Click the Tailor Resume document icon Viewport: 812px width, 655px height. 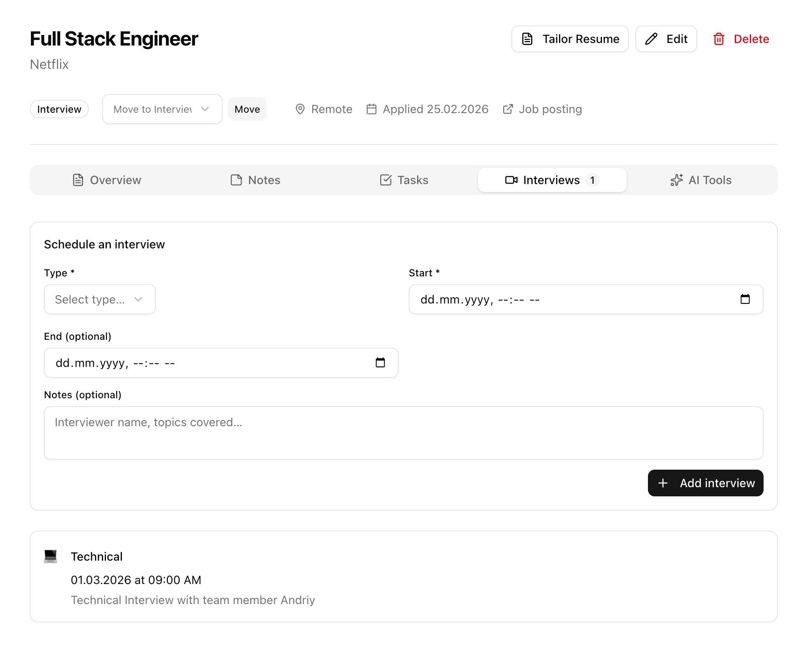tap(527, 39)
